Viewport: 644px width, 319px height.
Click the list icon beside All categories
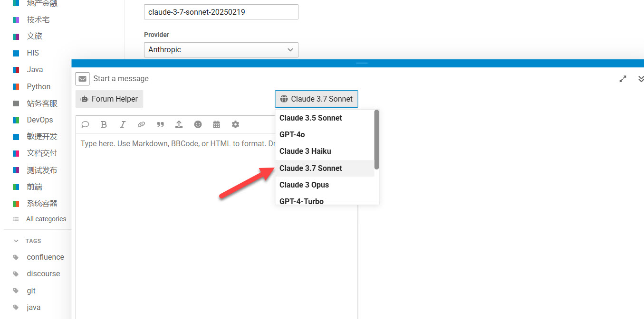click(16, 219)
